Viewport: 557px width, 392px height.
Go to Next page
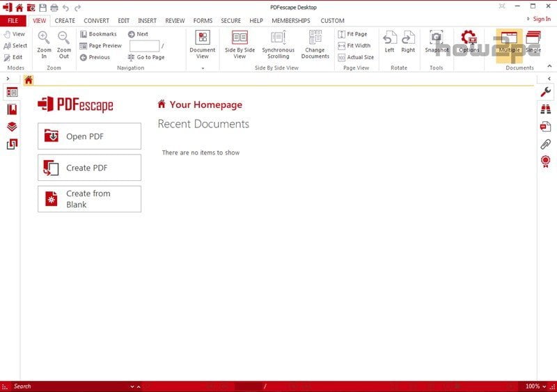tap(138, 34)
